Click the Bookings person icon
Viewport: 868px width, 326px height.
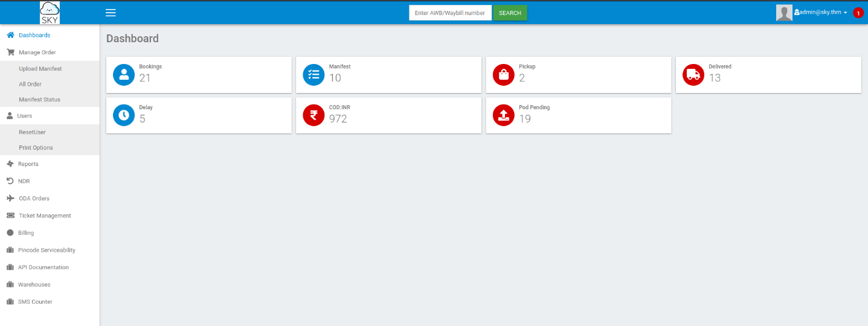tap(124, 75)
